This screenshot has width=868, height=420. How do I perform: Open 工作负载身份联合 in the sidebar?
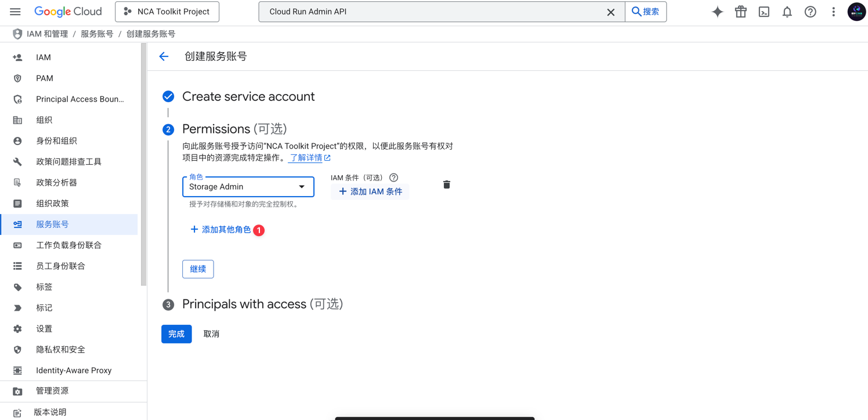(x=68, y=245)
